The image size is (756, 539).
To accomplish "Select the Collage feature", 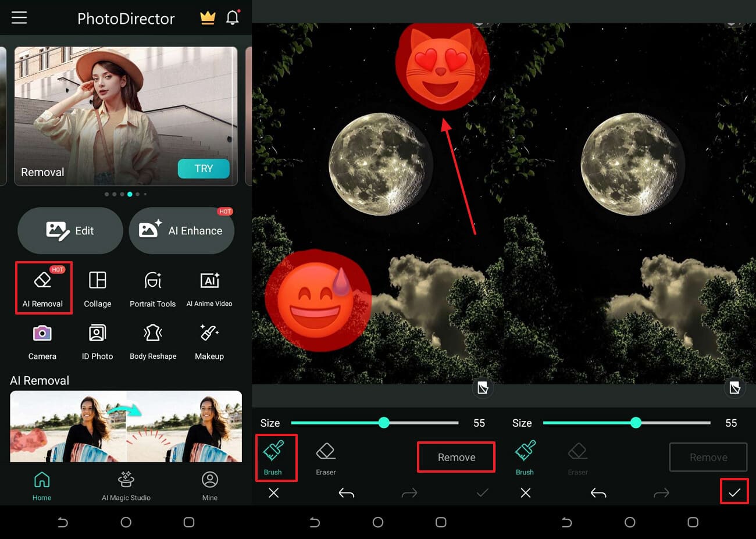I will [x=97, y=288].
